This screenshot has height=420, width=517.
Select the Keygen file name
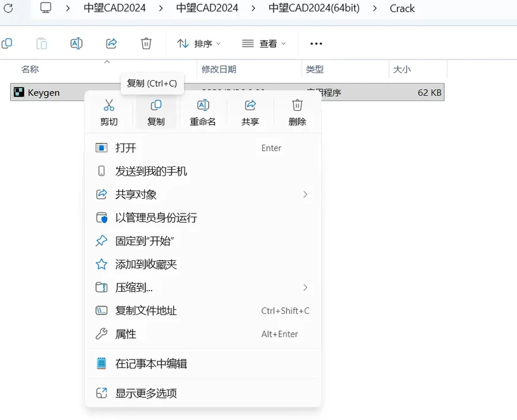click(43, 93)
